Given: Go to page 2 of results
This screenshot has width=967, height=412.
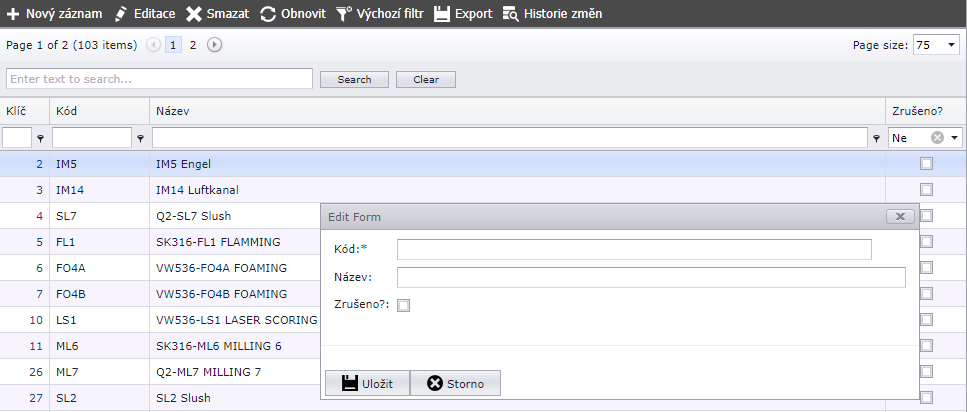Looking at the screenshot, I should [193, 45].
